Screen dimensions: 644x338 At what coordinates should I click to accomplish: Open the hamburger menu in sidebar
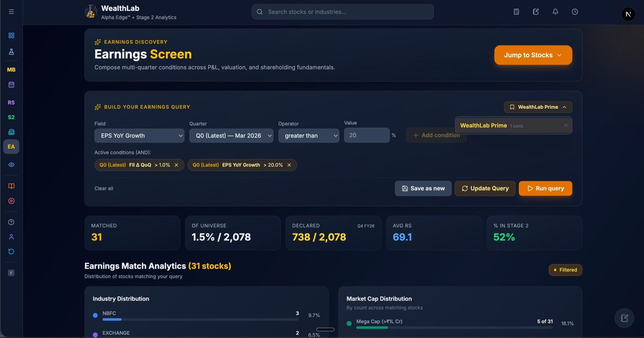point(11,12)
